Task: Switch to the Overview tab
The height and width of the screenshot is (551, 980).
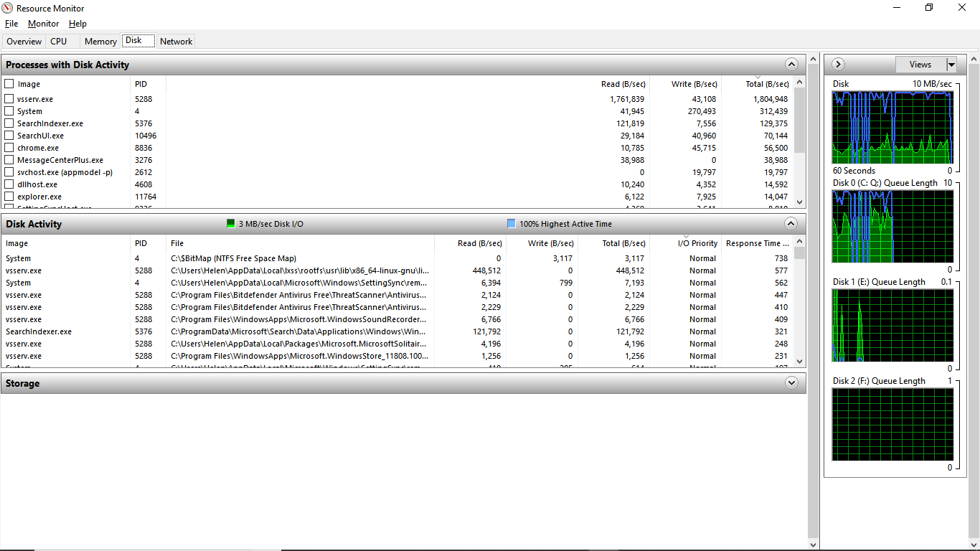Action: point(24,42)
